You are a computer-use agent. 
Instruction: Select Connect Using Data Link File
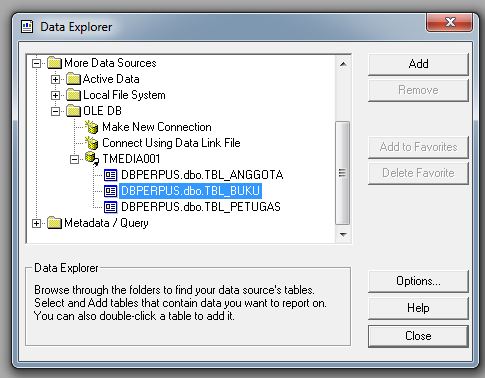click(171, 143)
